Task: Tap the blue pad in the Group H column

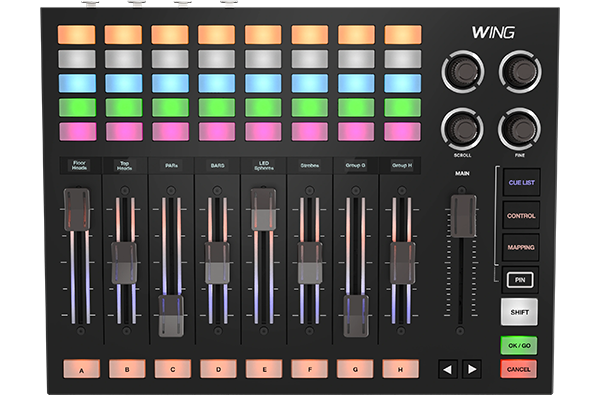Action: (x=403, y=83)
